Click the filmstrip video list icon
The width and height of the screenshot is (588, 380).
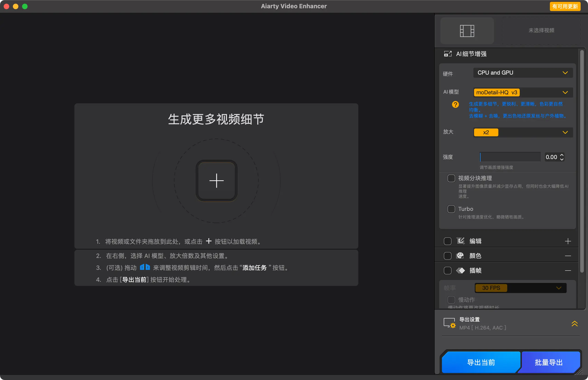[467, 31]
